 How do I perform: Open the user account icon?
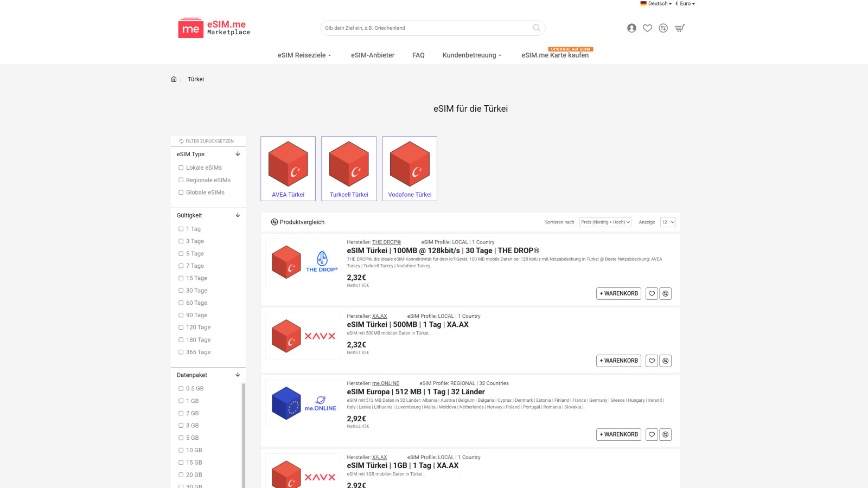631,28
